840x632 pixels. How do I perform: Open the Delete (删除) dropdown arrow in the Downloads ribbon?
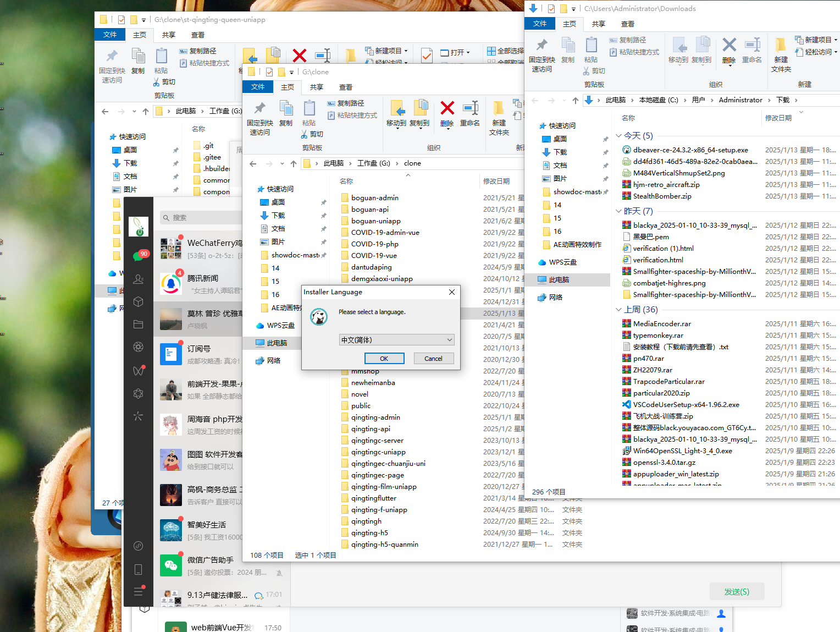click(x=729, y=65)
